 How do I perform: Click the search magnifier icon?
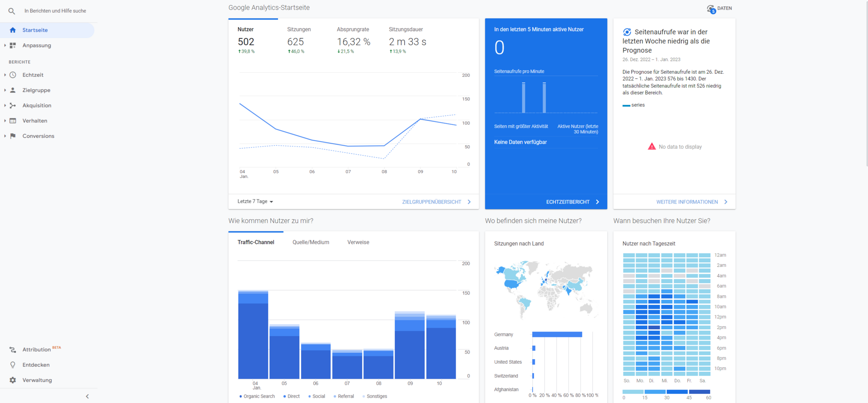[x=12, y=11]
